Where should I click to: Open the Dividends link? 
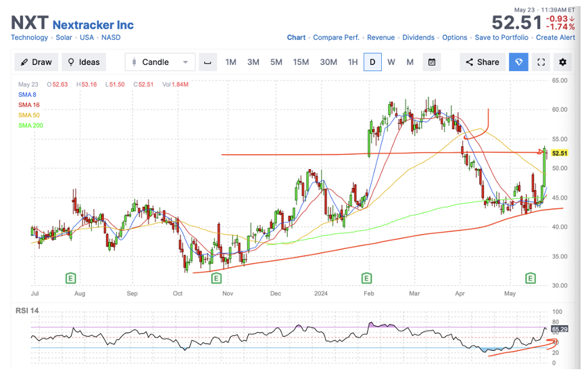click(x=418, y=38)
